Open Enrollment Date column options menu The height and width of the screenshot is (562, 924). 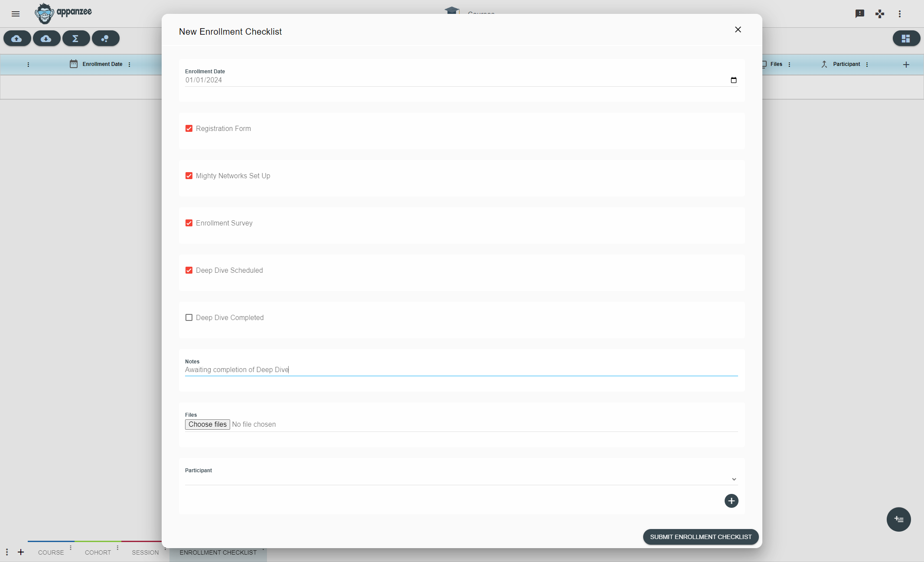pyautogui.click(x=130, y=65)
